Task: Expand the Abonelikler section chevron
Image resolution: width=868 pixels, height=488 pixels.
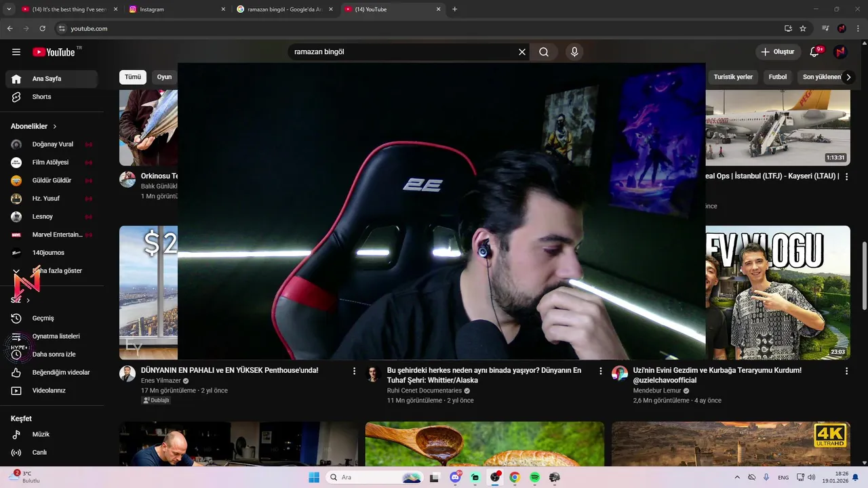Action: pos(55,127)
